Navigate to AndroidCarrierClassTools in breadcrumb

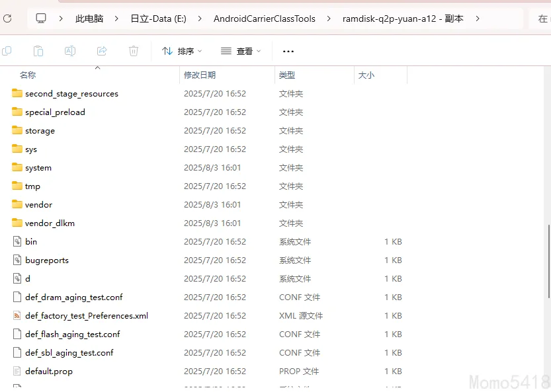pyautogui.click(x=264, y=19)
